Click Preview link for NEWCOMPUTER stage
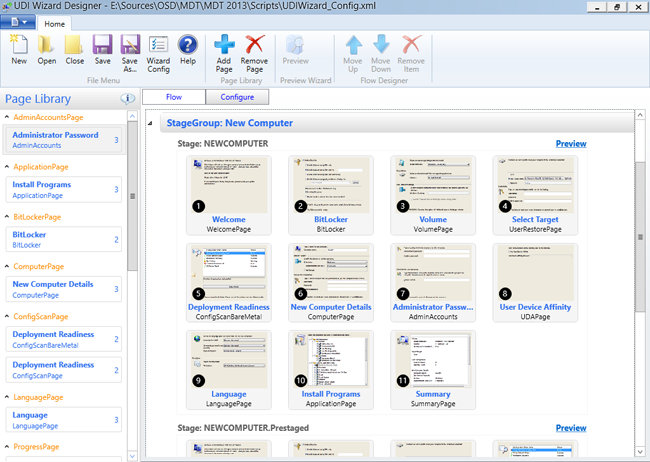The width and height of the screenshot is (650, 462). coord(570,143)
